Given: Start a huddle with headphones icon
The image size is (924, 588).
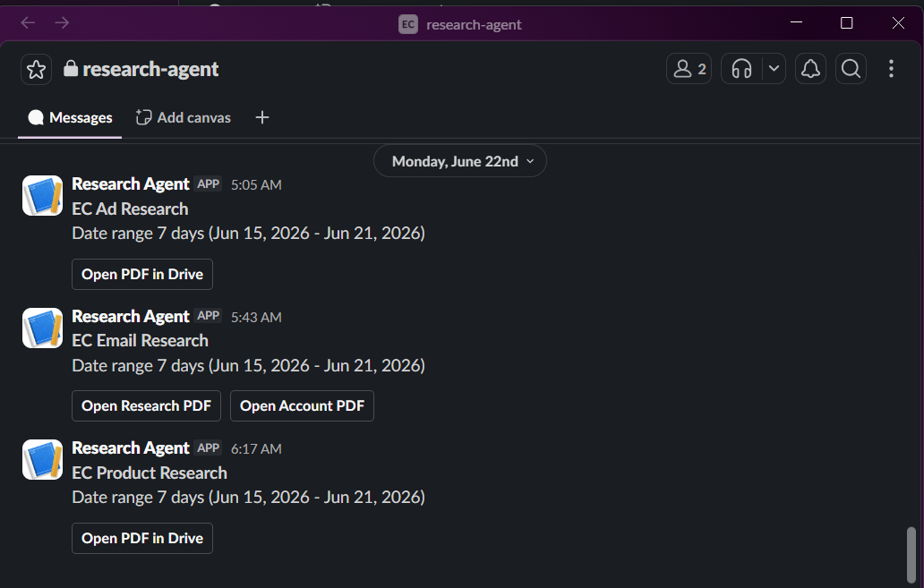Looking at the screenshot, I should pos(741,69).
